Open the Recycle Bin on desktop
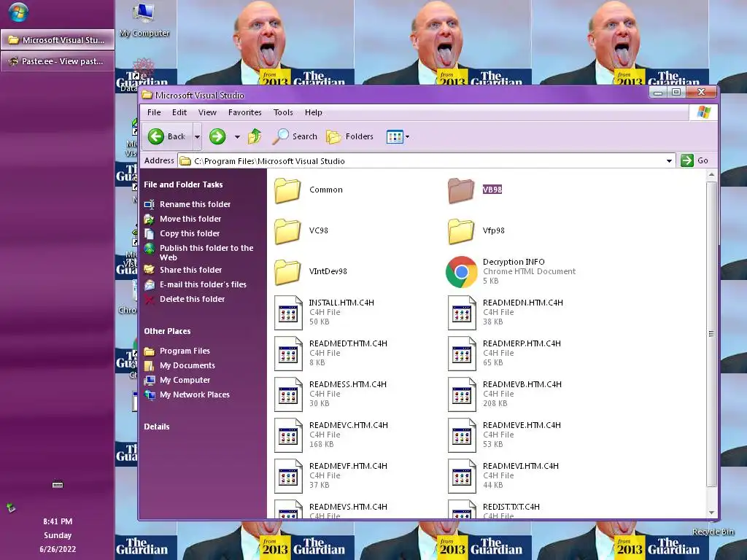The image size is (747, 560). click(x=713, y=532)
